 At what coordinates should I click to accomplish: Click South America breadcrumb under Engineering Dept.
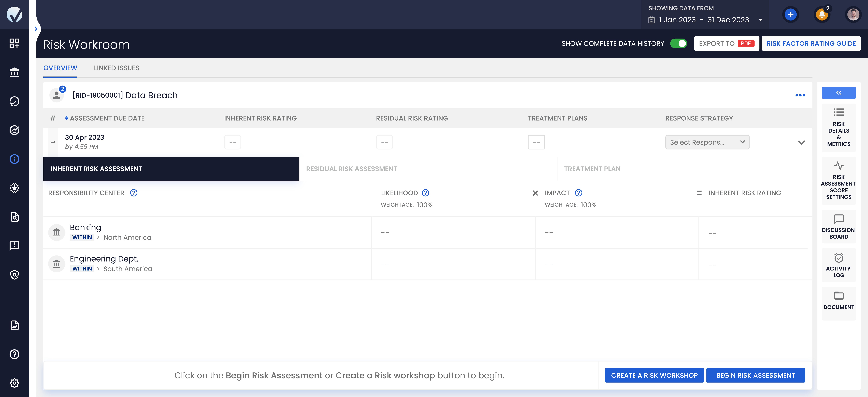coord(128,269)
